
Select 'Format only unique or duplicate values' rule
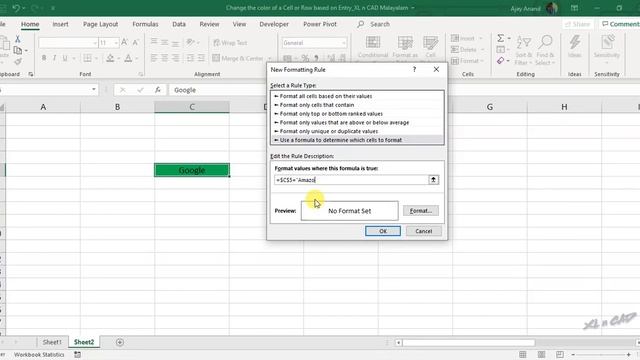357,131
